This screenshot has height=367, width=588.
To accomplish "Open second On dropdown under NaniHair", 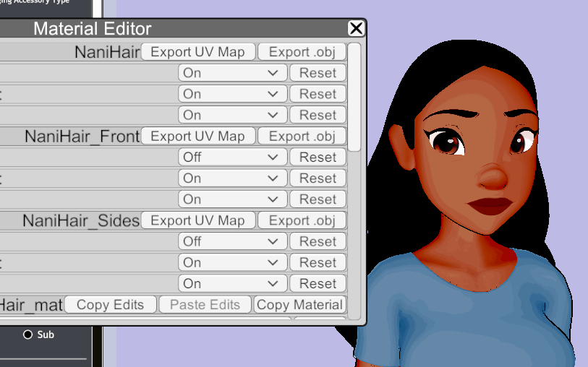I will coord(232,94).
